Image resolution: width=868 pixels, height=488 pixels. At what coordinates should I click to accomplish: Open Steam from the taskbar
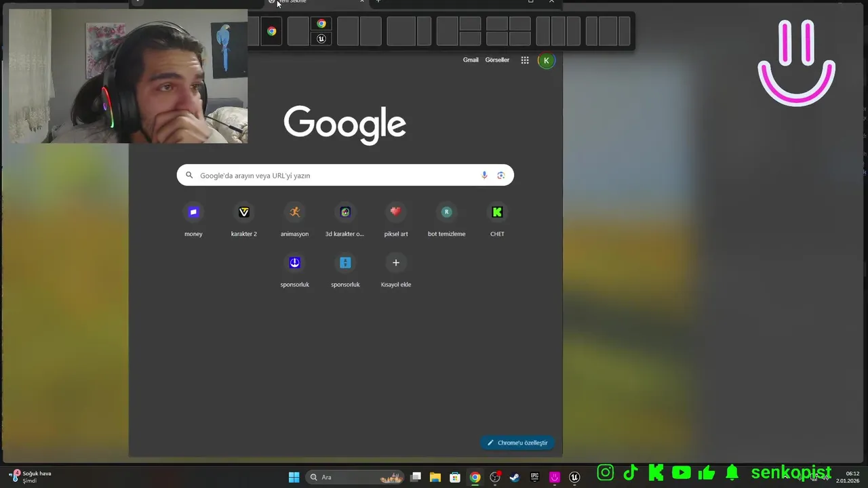pos(515,477)
